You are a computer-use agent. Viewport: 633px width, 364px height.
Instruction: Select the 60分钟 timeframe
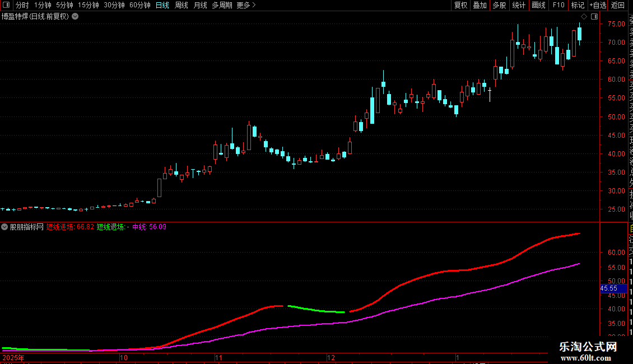point(139,5)
